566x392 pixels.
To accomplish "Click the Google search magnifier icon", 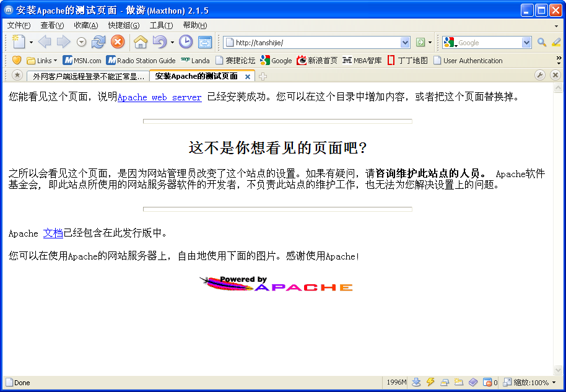I will click(x=542, y=42).
